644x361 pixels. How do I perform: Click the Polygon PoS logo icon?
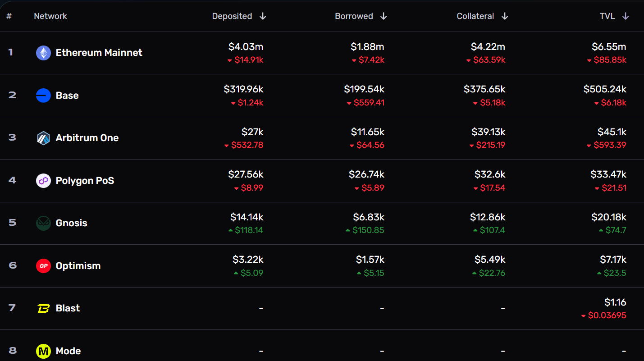[x=43, y=181]
